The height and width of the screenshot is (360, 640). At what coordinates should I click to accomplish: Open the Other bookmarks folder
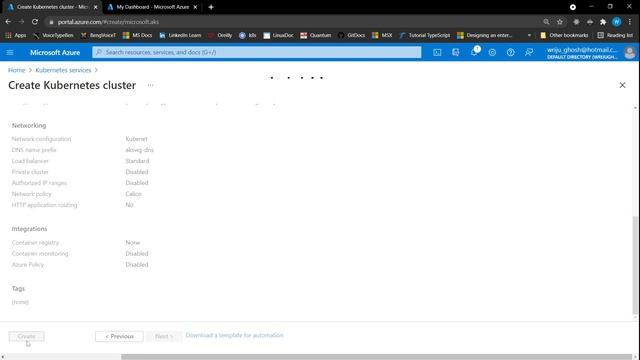point(564,36)
